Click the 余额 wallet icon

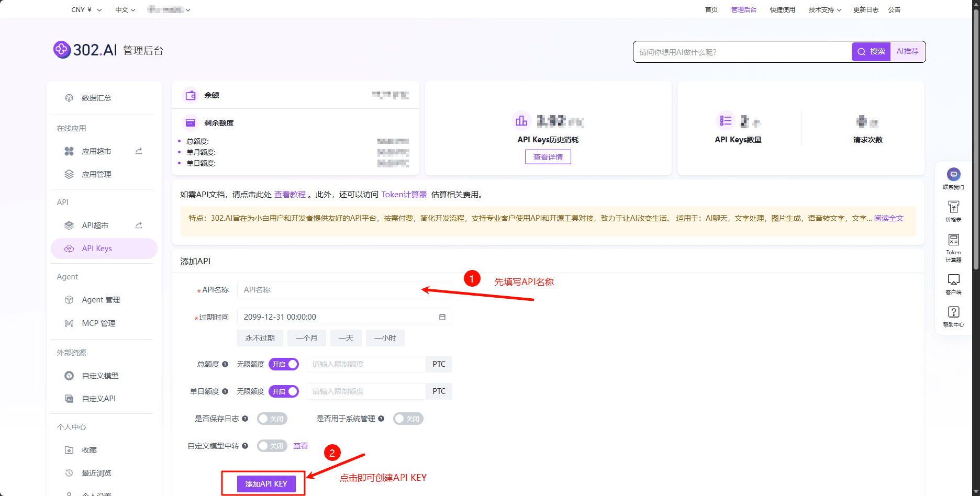191,95
